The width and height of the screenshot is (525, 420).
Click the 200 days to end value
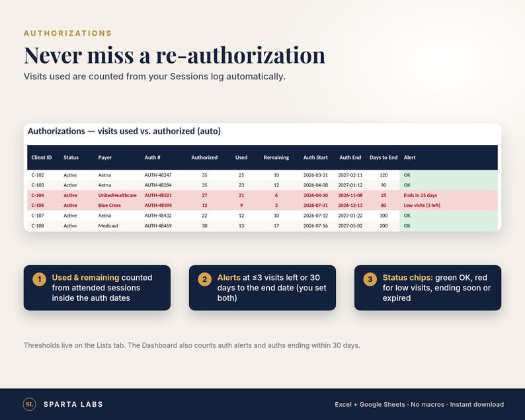384,226
